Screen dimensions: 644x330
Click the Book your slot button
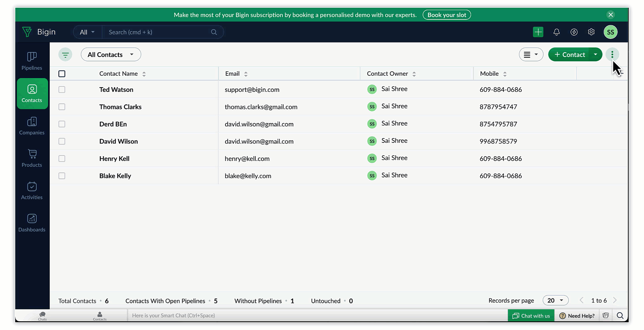pyautogui.click(x=446, y=15)
